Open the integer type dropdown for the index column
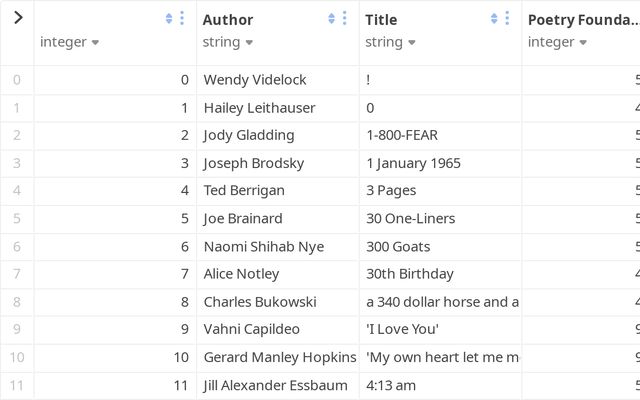The image size is (640, 400). pos(69,42)
